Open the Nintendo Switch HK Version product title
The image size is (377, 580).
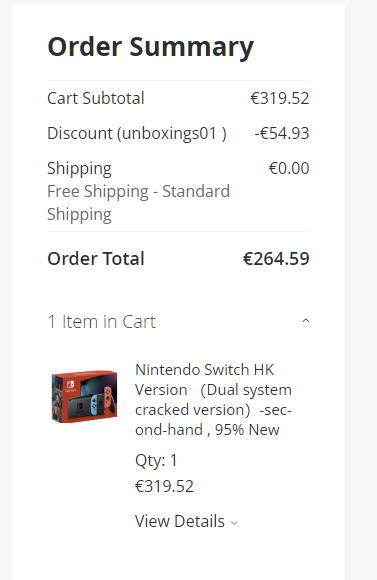pos(213,400)
